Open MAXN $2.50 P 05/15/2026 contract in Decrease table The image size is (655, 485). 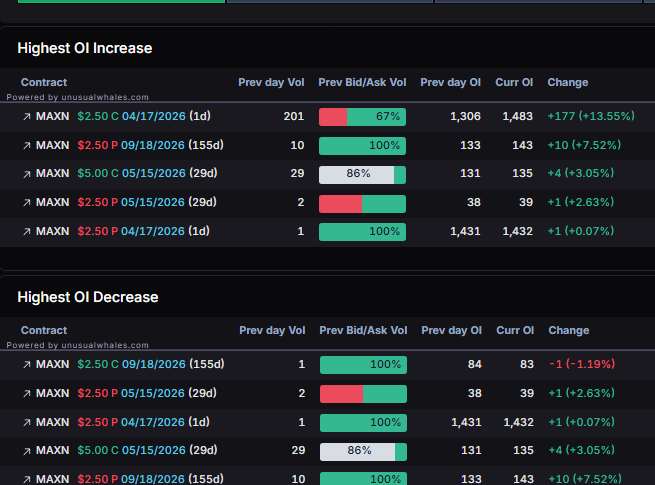tap(126, 393)
